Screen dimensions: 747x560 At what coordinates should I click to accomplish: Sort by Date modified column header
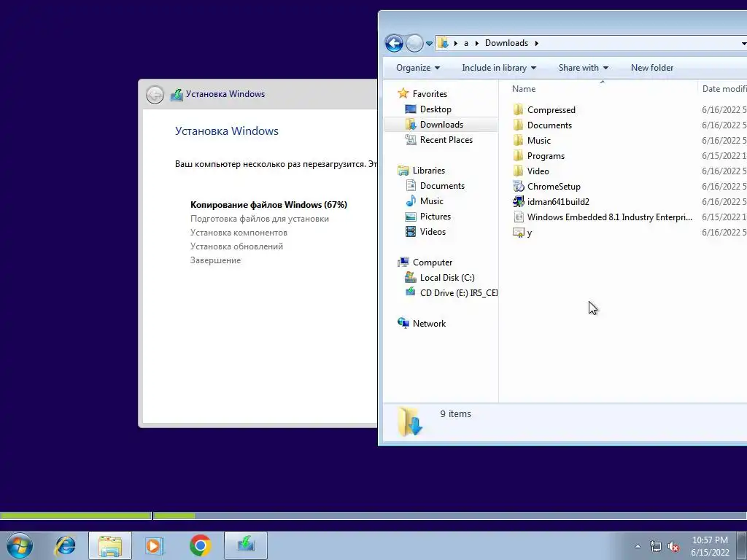tap(723, 89)
